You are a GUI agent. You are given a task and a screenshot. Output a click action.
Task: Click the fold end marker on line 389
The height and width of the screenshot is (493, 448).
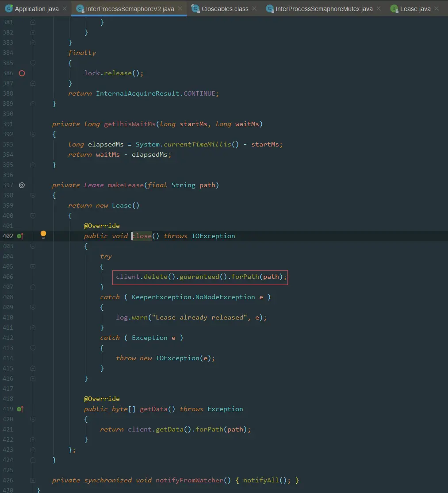[33, 104]
